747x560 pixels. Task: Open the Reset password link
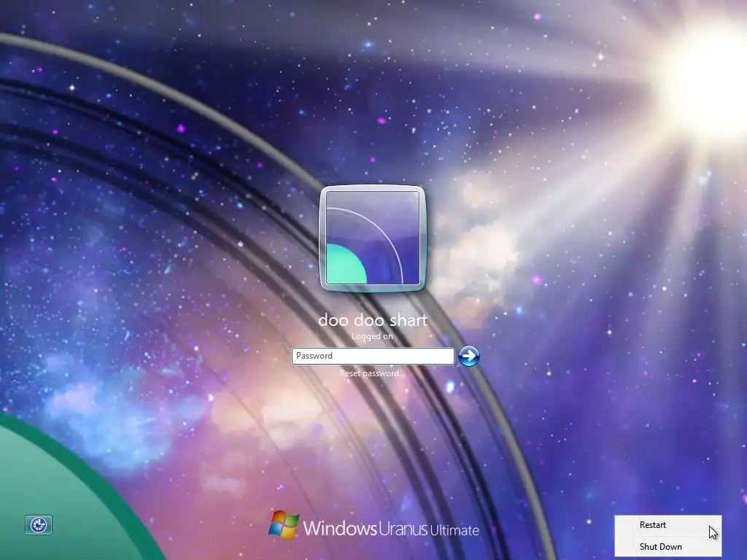click(x=373, y=373)
